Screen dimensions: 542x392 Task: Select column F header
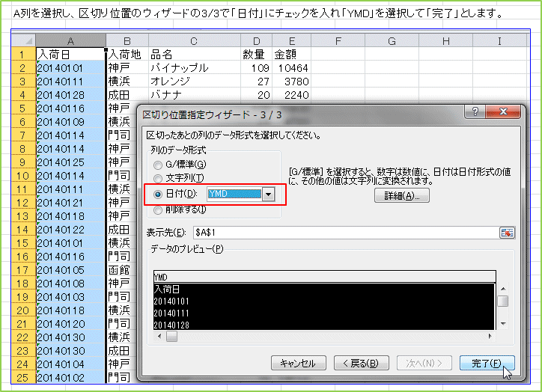[x=338, y=40]
